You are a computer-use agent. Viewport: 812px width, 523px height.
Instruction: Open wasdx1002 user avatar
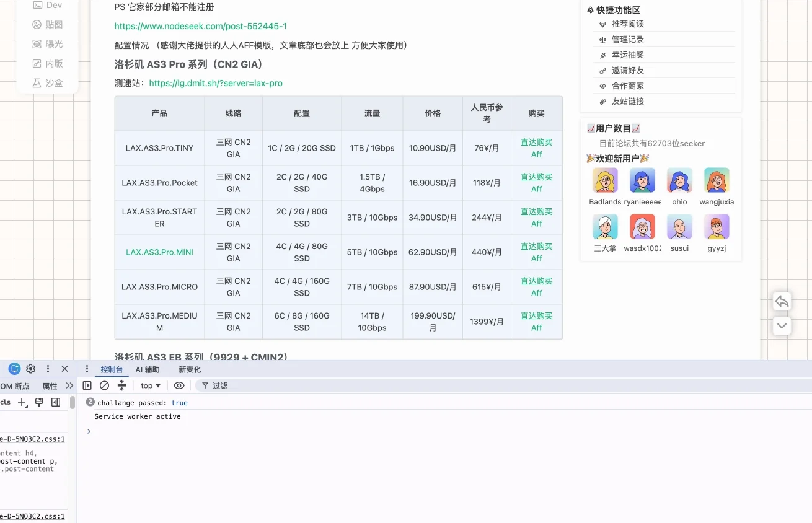[x=642, y=227]
